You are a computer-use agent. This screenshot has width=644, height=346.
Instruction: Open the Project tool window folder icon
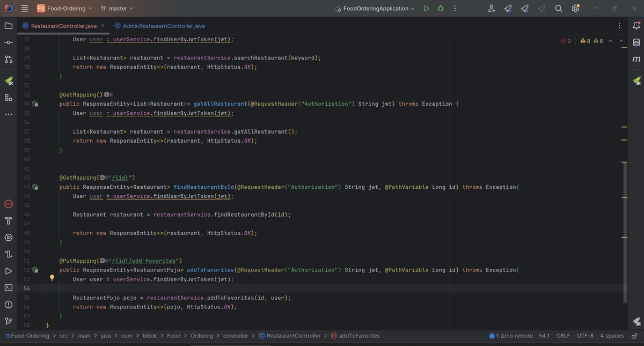pyautogui.click(x=9, y=26)
